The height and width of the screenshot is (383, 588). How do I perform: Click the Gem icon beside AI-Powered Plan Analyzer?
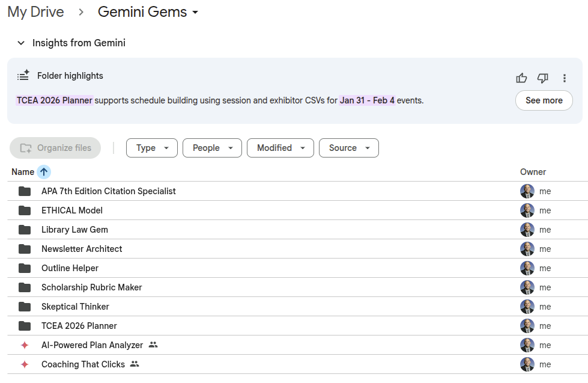[25, 345]
